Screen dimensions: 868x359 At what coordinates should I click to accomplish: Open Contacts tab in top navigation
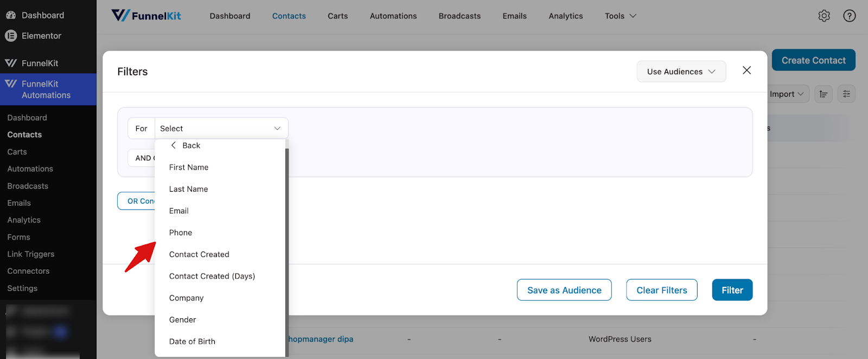point(289,16)
